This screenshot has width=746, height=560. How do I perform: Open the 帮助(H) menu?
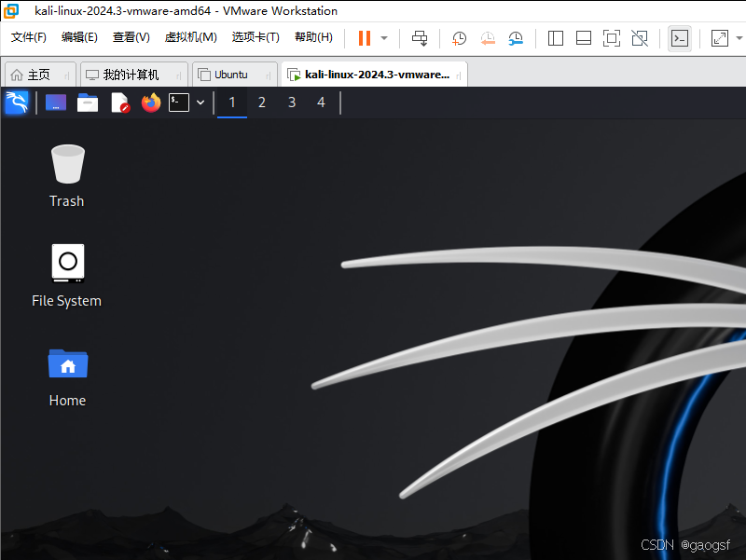coord(313,37)
